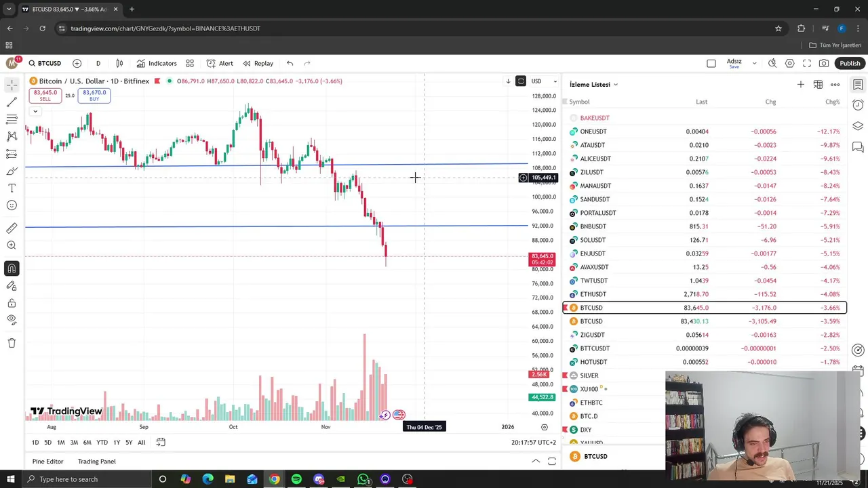Image resolution: width=868 pixels, height=488 pixels.
Task: Take a chart snapshot
Action: (824, 63)
